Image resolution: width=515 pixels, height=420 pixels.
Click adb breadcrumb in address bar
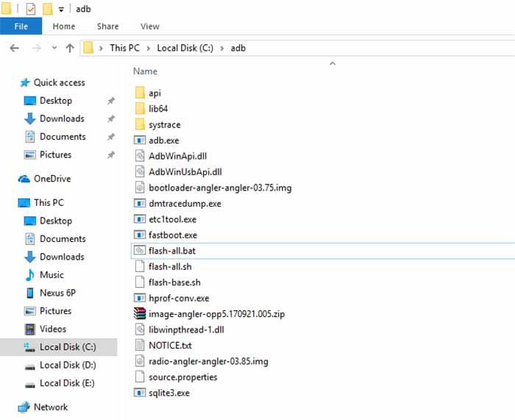[238, 48]
